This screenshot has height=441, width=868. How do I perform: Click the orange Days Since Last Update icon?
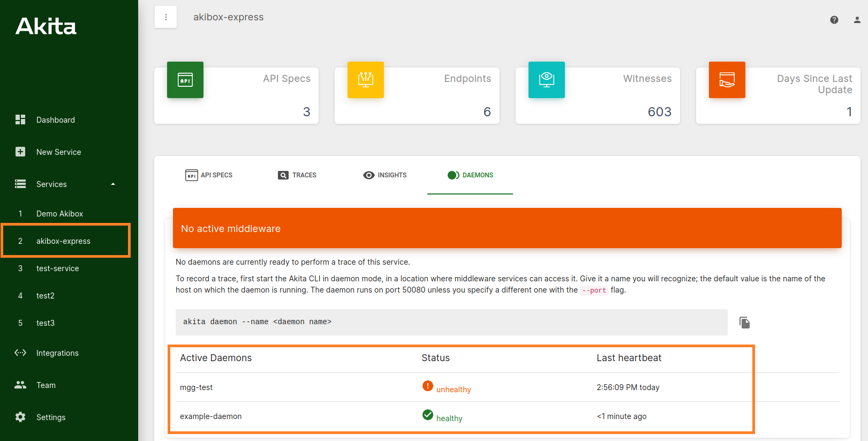(727, 80)
